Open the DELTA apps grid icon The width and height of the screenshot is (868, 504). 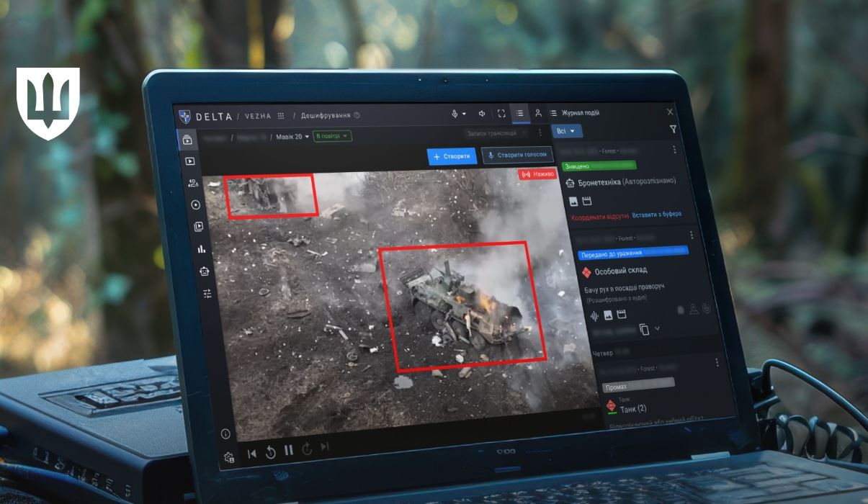(281, 115)
